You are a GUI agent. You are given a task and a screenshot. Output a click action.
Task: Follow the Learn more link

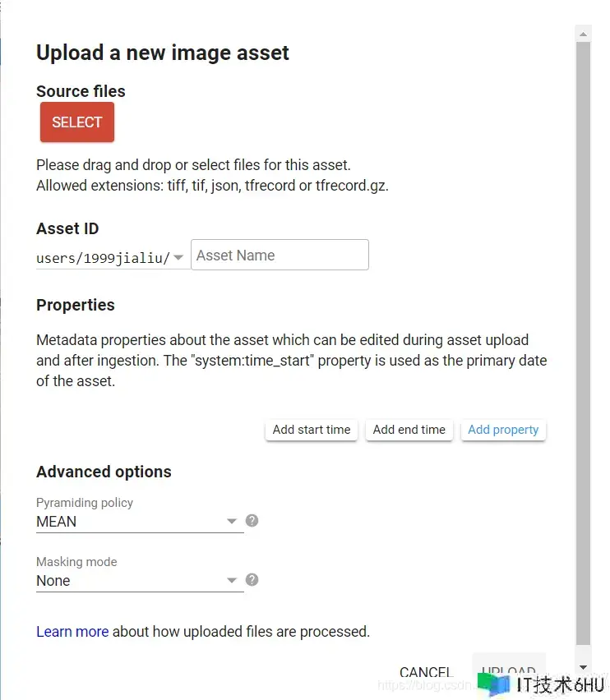(72, 632)
